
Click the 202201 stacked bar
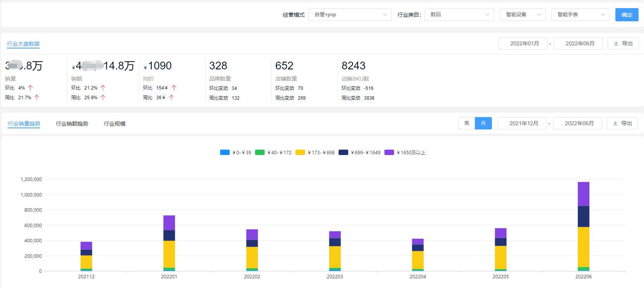(169, 243)
